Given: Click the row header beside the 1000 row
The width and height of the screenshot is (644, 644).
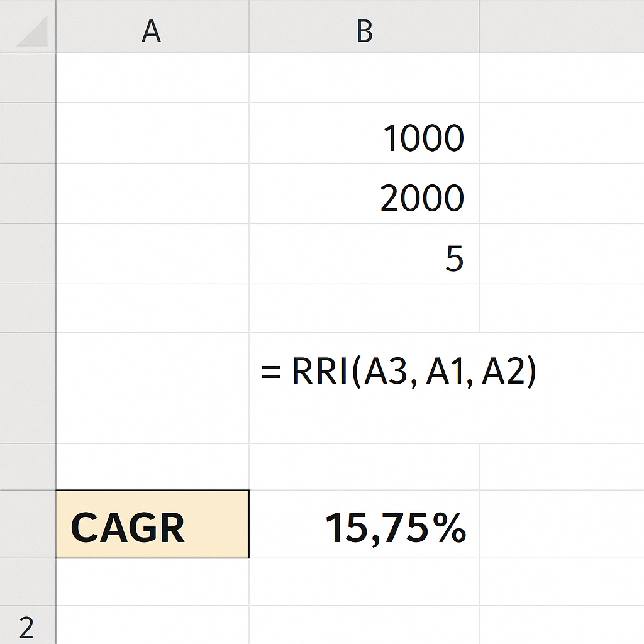Looking at the screenshot, I should click(28, 133).
